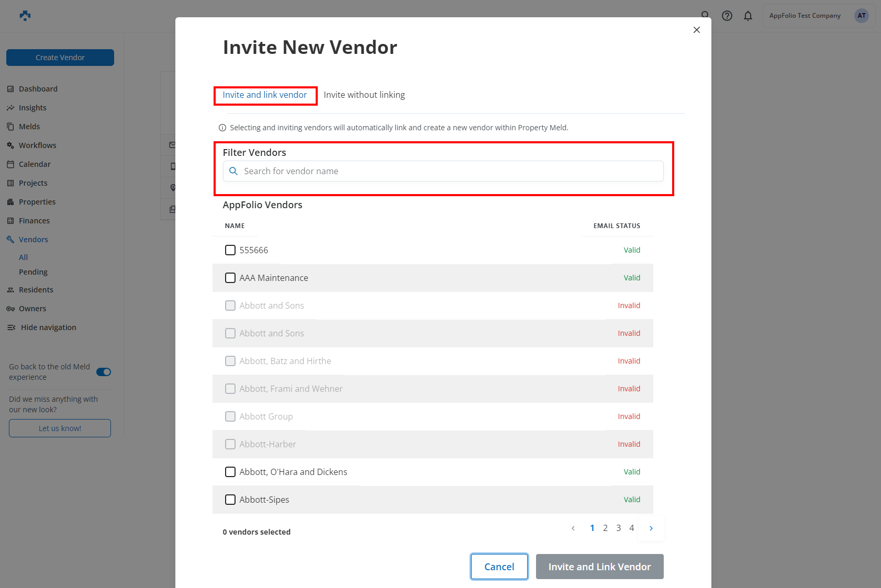Screen dimensions: 881x588
Task: Select the Calendar icon in the sidebar
Action: [11, 164]
